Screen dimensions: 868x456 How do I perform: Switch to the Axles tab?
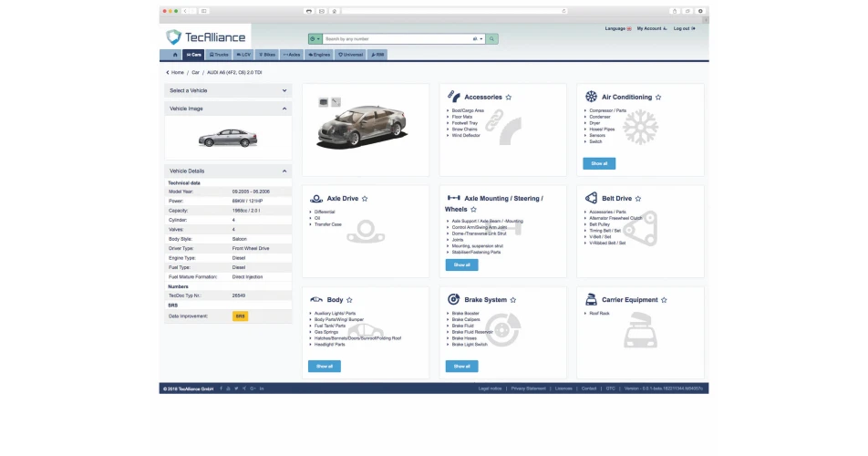[x=292, y=55]
